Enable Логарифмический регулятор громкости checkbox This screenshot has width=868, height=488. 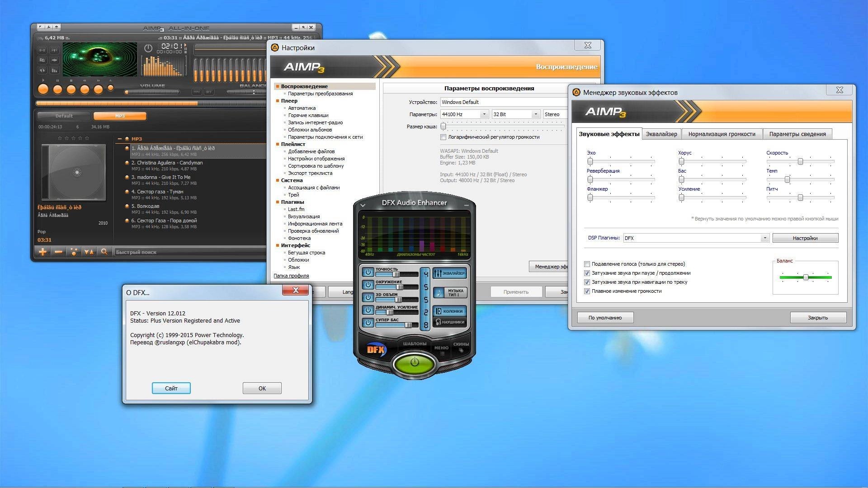(443, 137)
